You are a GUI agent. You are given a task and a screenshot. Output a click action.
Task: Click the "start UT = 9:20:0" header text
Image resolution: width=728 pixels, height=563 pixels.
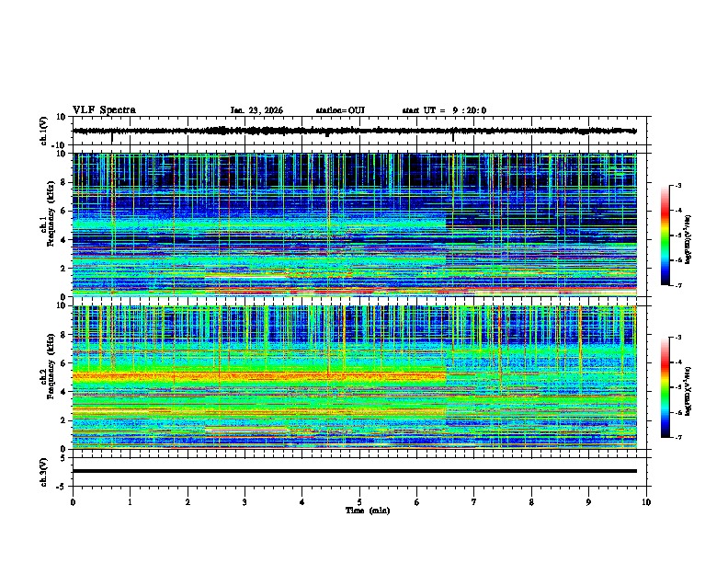(444, 110)
